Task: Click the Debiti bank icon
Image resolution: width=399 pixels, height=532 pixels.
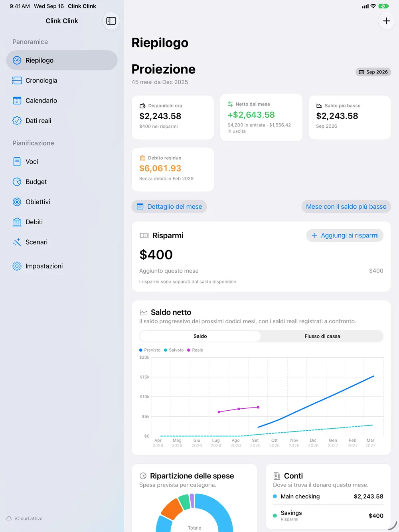Action: point(17,222)
